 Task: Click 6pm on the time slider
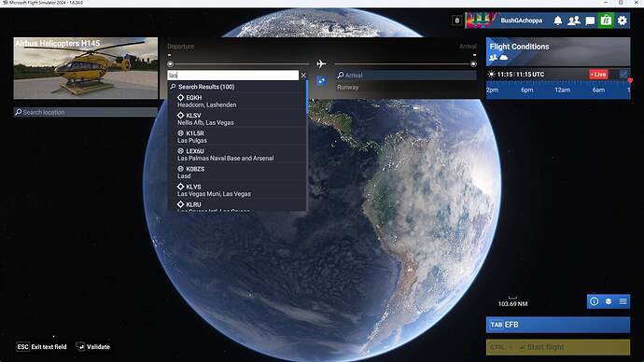tap(527, 90)
